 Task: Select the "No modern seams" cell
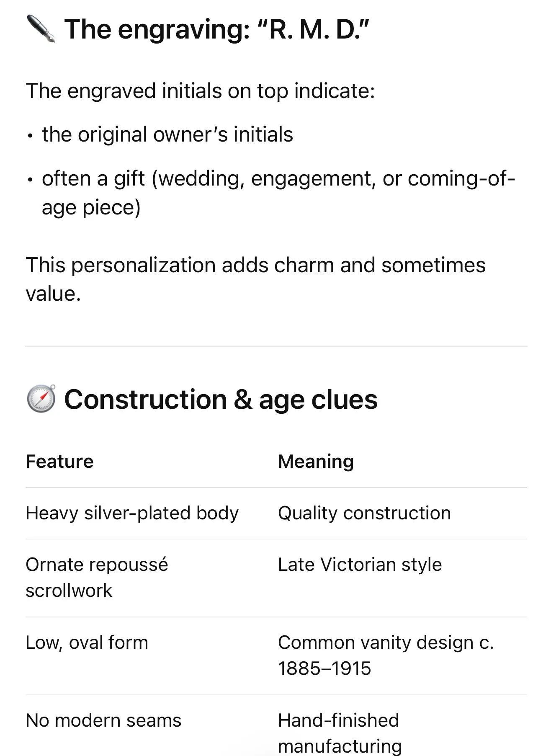(x=103, y=720)
